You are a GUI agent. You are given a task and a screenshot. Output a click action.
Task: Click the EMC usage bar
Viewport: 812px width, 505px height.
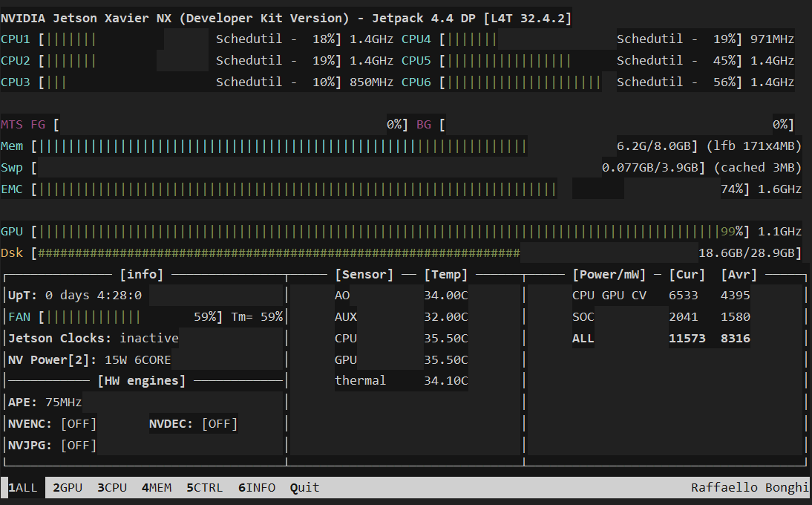pyautogui.click(x=297, y=189)
